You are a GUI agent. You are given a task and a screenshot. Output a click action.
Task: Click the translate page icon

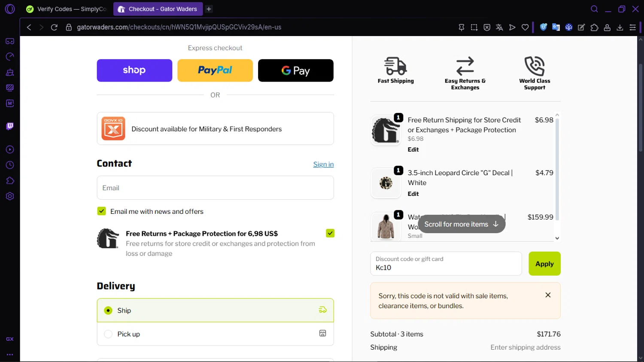pyautogui.click(x=499, y=27)
